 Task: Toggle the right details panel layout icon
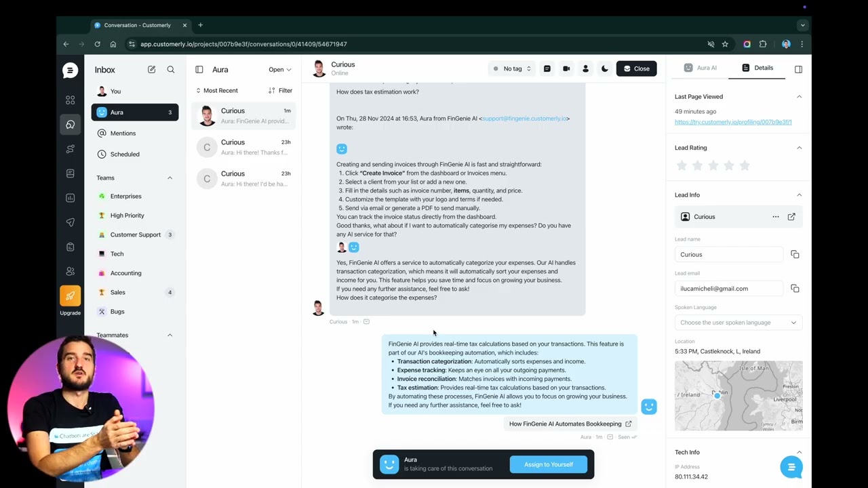[798, 69]
